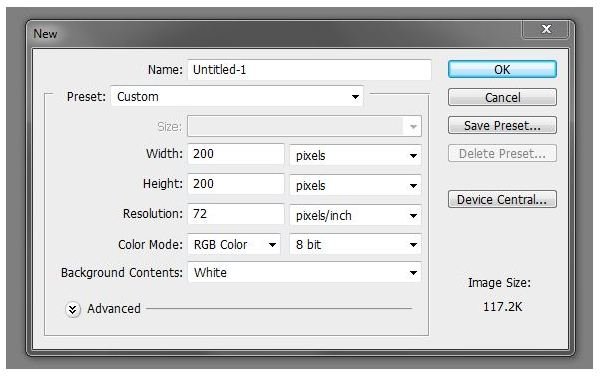Click the disabled Size dropdown

(x=305, y=126)
